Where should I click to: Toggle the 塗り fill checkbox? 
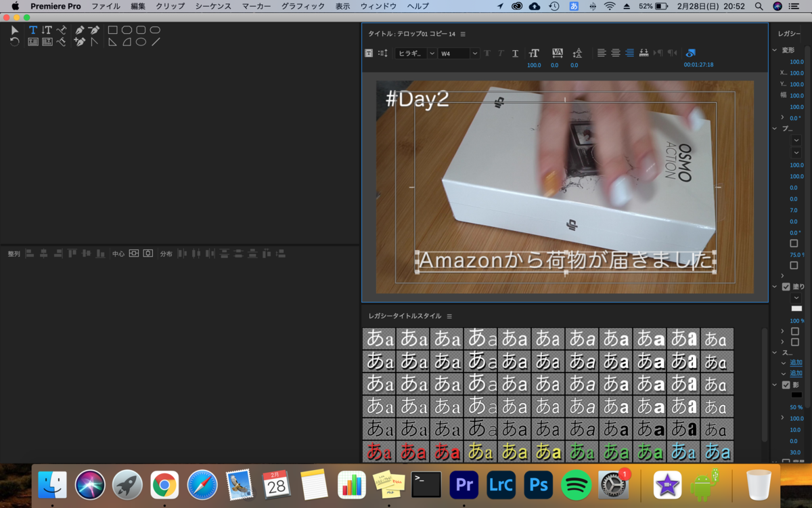tap(786, 287)
